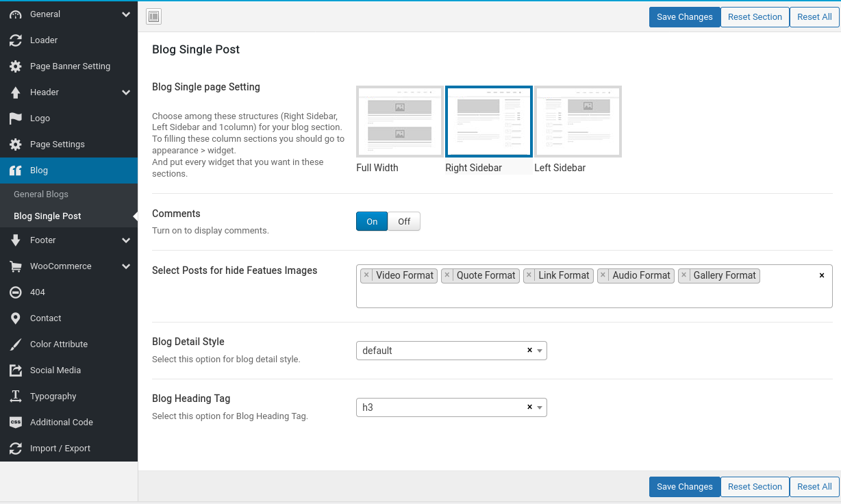The height and width of the screenshot is (504, 841).
Task: Click the Page Banner Setting gear icon
Action: point(16,66)
